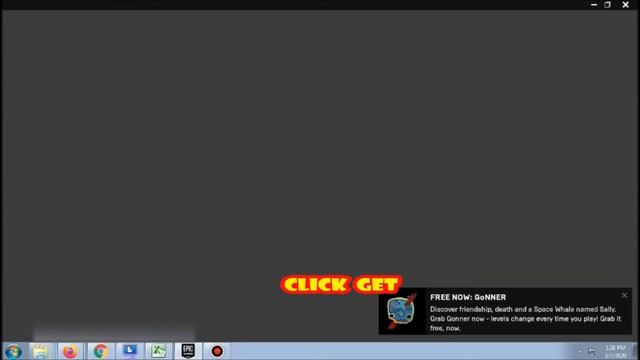The width and height of the screenshot is (640, 360).
Task: Open the red record button app in the taskbar
Action: click(x=217, y=351)
